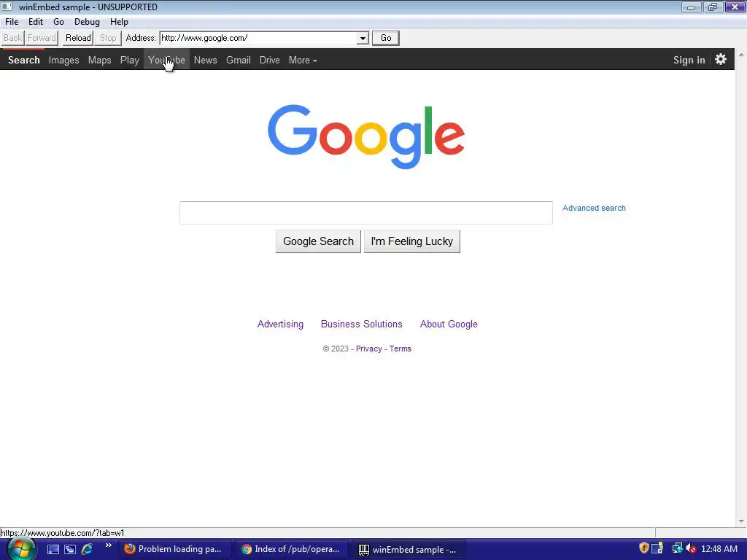The image size is (747, 560).
Task: Open Play in the Google bar
Action: pyautogui.click(x=130, y=60)
